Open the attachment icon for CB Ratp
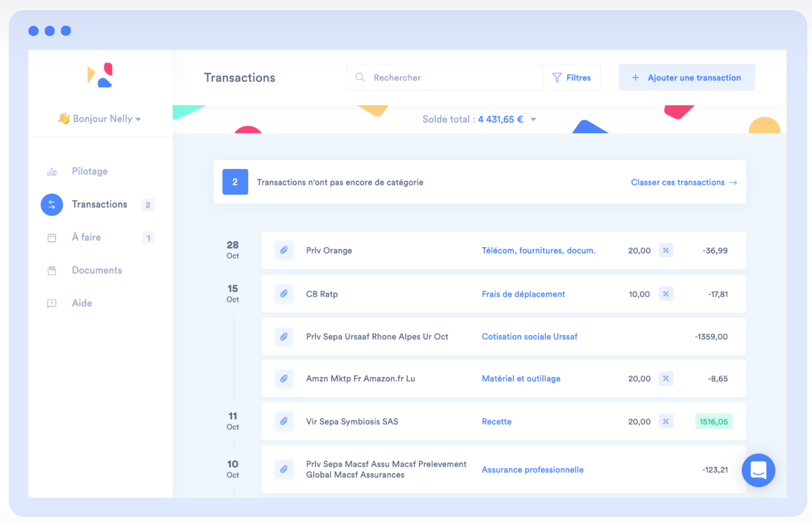 click(x=284, y=294)
